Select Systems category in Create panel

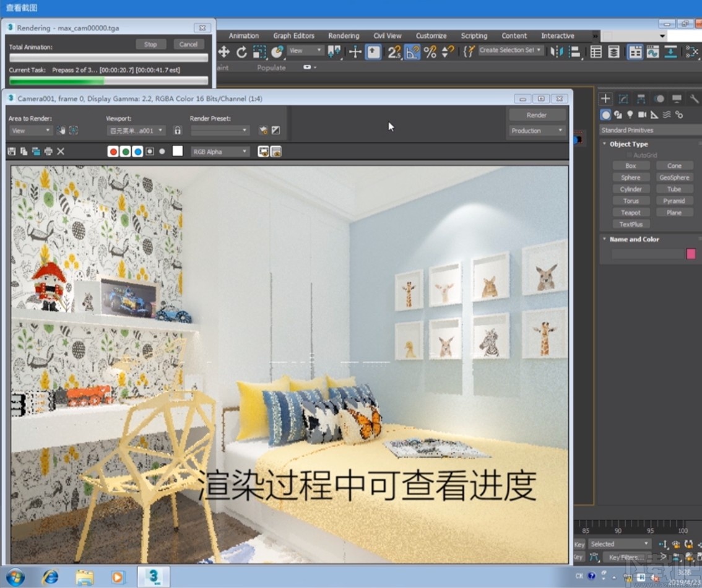point(679,115)
